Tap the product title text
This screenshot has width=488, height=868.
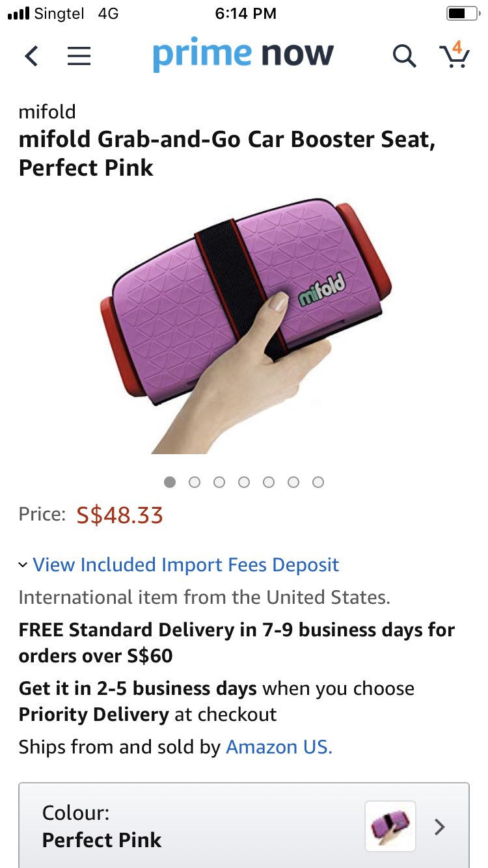226,154
